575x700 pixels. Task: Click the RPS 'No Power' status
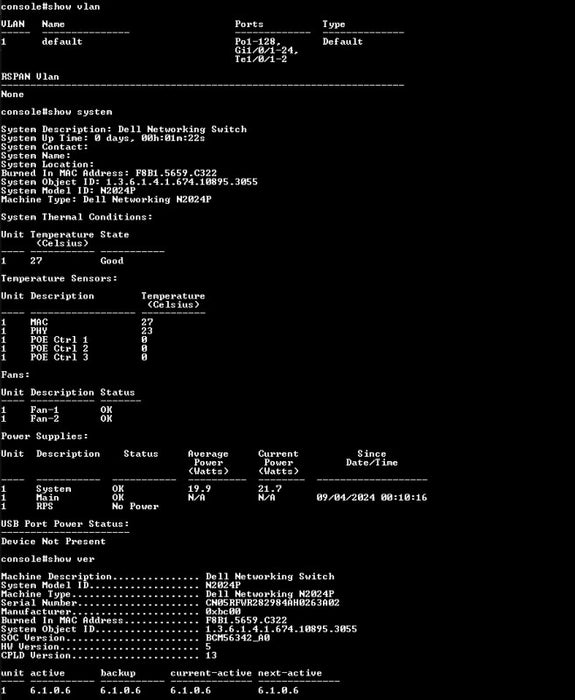[135, 507]
